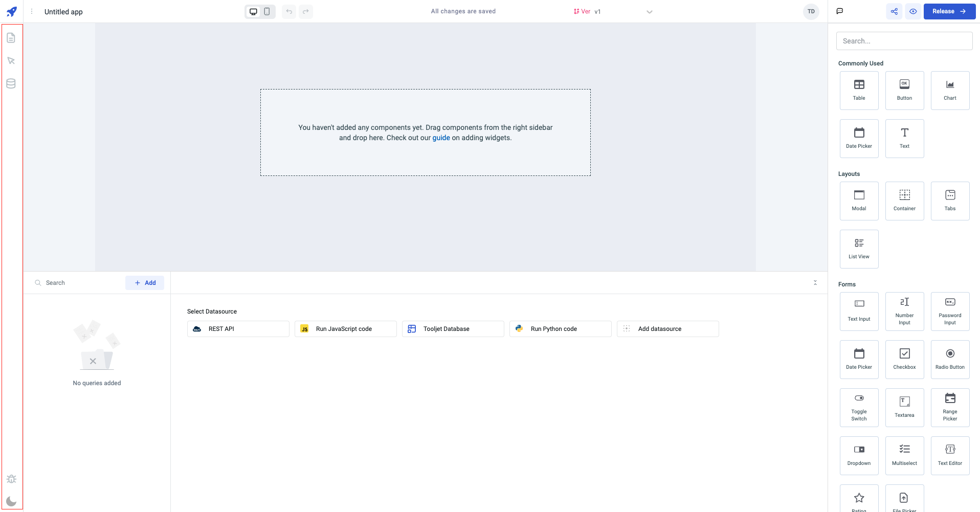Open the kebab menu beside app name
Screen dimensions: 980x512
pyautogui.click(x=32, y=11)
